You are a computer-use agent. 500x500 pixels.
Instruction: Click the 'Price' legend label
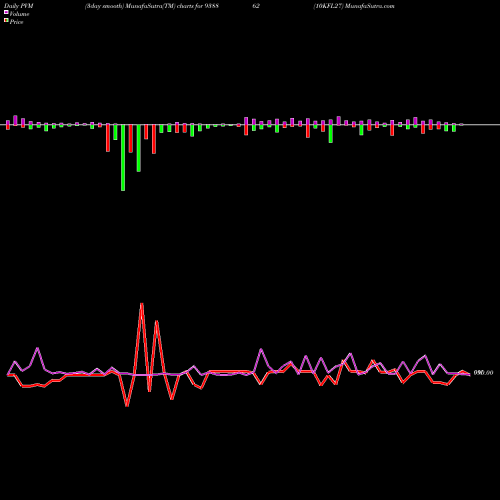16,22
